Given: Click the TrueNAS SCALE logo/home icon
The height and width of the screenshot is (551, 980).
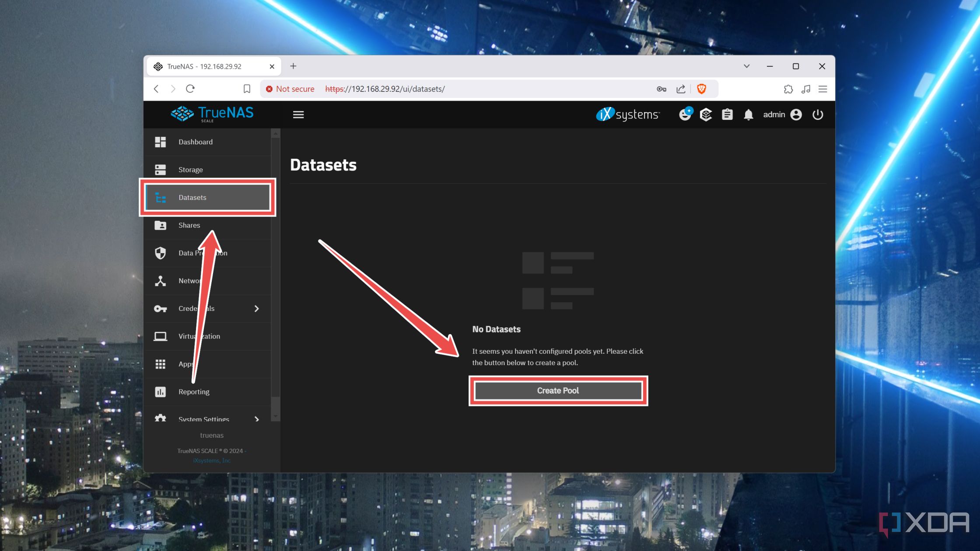Looking at the screenshot, I should click(211, 115).
